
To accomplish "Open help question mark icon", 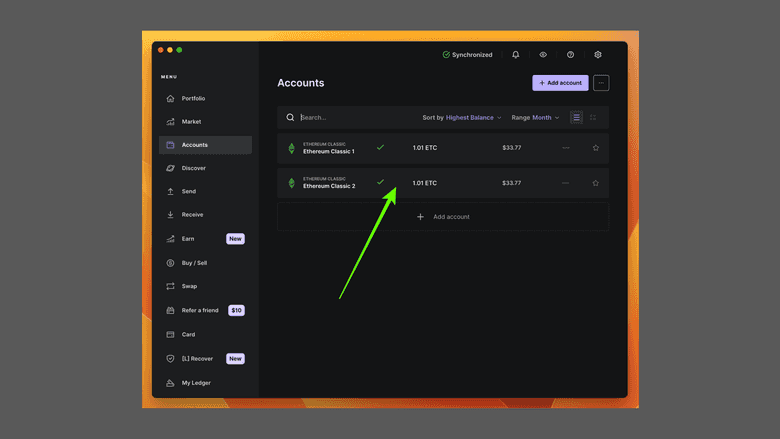I will (x=571, y=55).
